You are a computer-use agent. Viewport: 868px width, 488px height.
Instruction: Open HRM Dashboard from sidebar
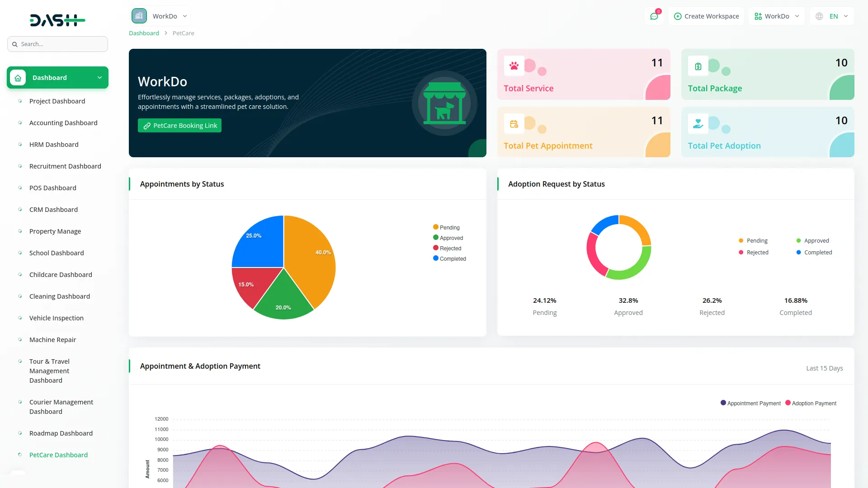click(54, 145)
